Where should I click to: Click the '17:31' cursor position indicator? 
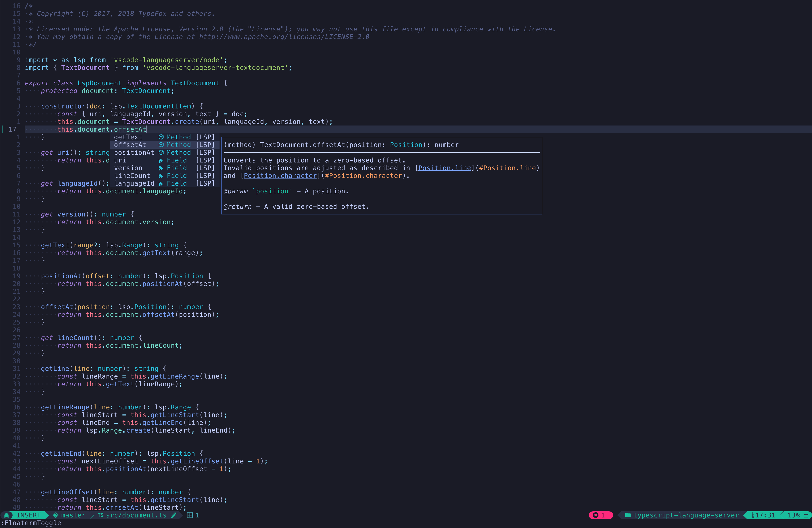click(x=765, y=515)
